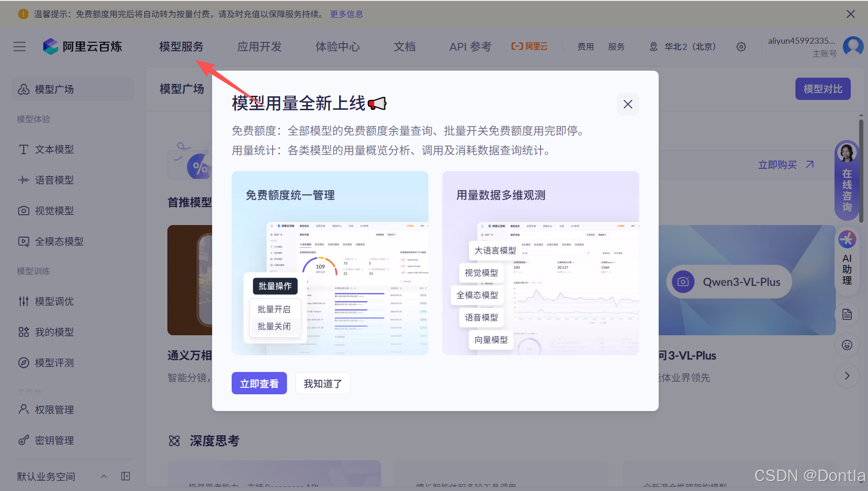Open the 华北2（北京）region selector

point(682,46)
